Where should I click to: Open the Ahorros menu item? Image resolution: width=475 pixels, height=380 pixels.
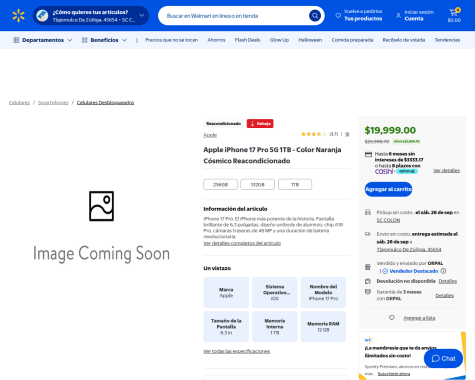pos(216,40)
